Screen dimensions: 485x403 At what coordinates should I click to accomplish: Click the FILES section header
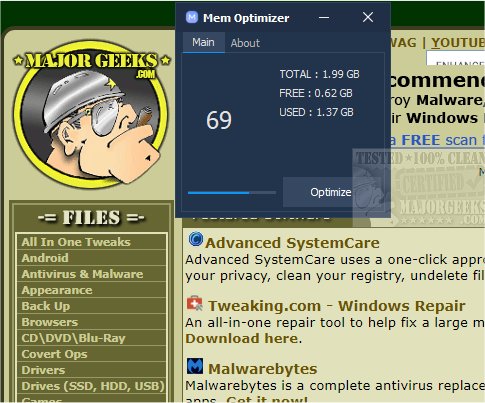click(x=91, y=217)
